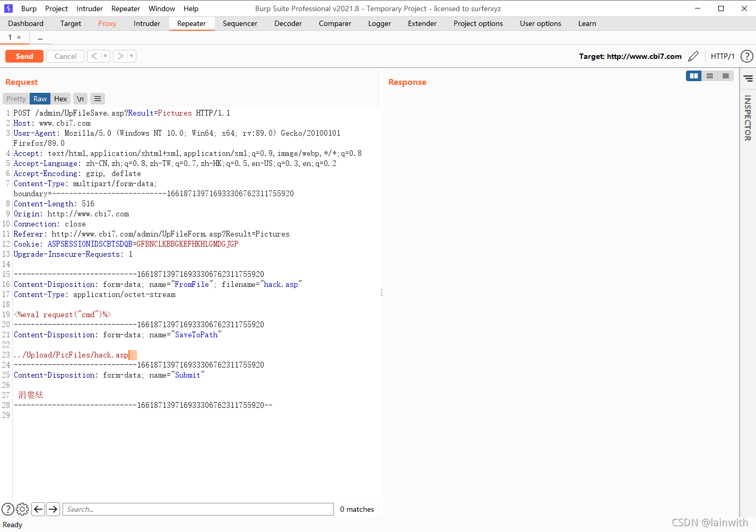The width and height of the screenshot is (756, 532).
Task: Go to next search match arrow
Action: (53, 509)
